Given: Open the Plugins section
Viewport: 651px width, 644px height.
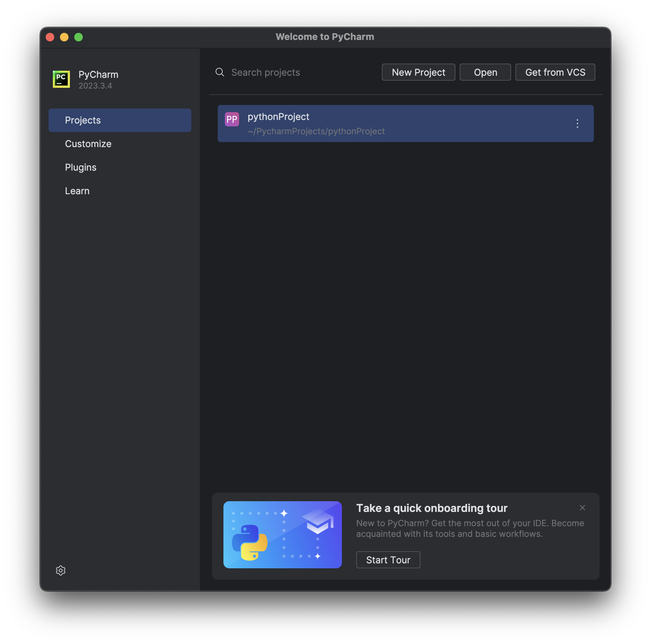Looking at the screenshot, I should point(120,167).
